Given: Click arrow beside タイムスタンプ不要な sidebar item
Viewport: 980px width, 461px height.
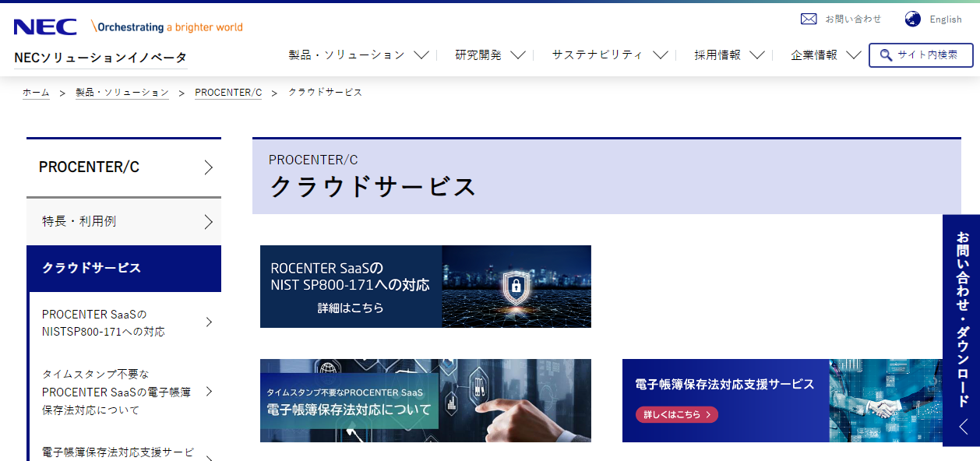Looking at the screenshot, I should pyautogui.click(x=209, y=392).
